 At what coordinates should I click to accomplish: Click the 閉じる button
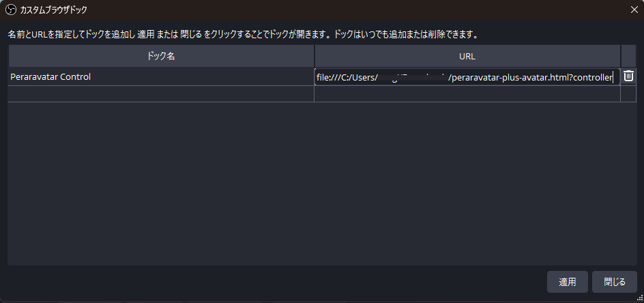click(x=615, y=282)
